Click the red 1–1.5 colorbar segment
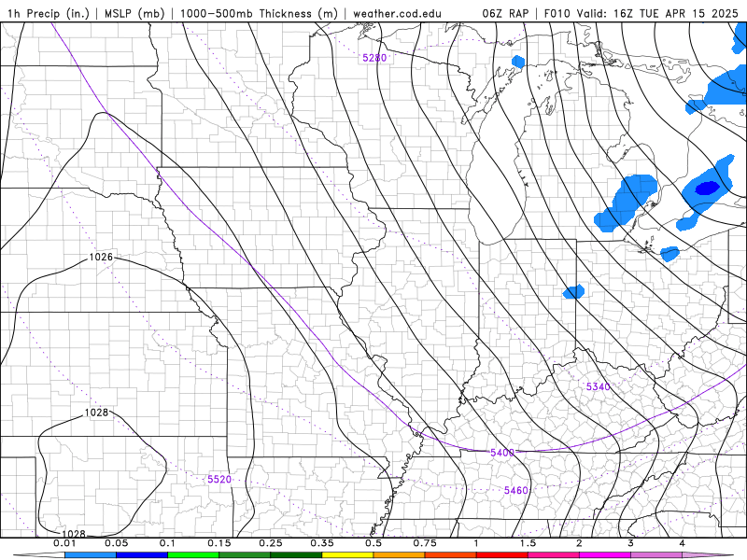 pyautogui.click(x=502, y=555)
